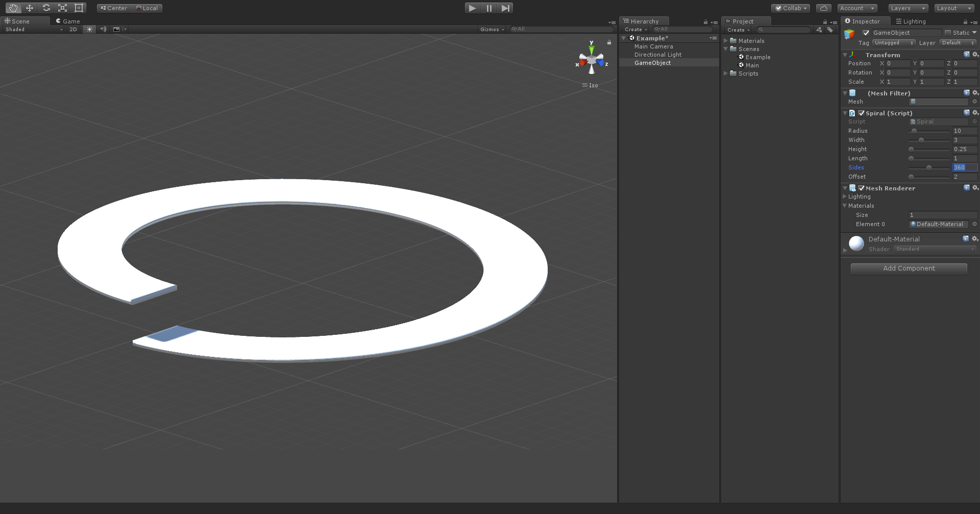Toggle GameObject active checkbox
The width and height of the screenshot is (980, 514).
866,33
